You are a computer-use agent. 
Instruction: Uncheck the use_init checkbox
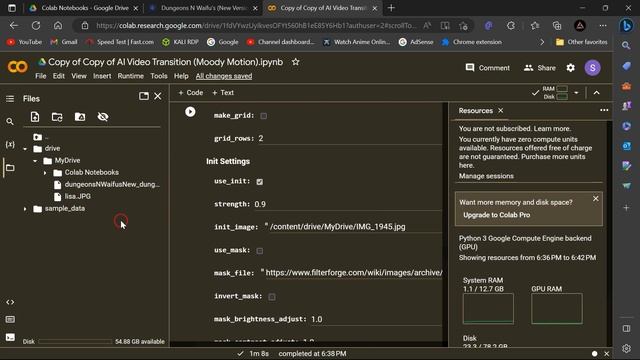(x=260, y=182)
